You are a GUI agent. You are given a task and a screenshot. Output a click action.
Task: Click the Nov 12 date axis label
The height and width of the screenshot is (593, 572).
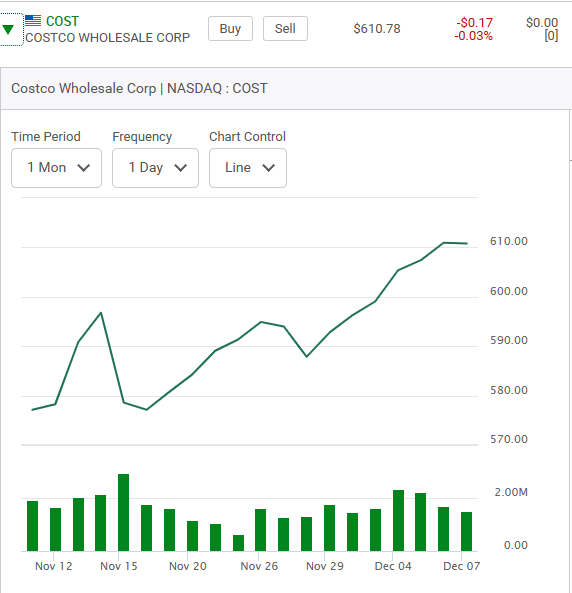point(53,566)
